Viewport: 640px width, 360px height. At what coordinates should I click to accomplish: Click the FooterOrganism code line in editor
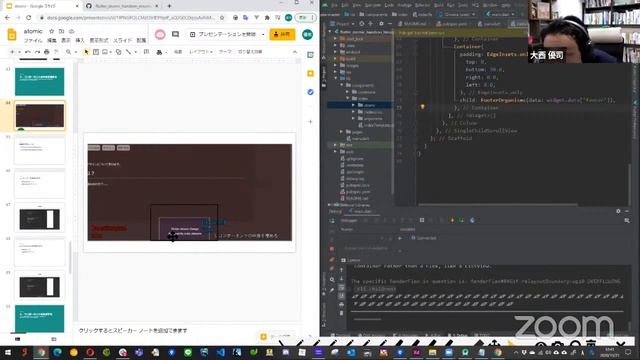(537, 100)
